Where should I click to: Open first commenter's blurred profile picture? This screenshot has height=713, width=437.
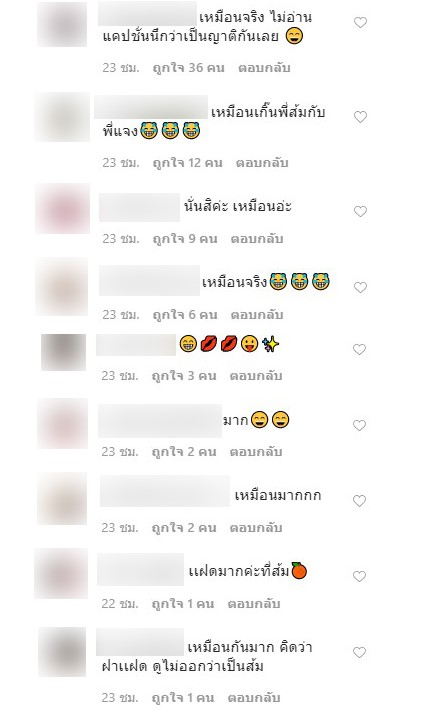62,24
